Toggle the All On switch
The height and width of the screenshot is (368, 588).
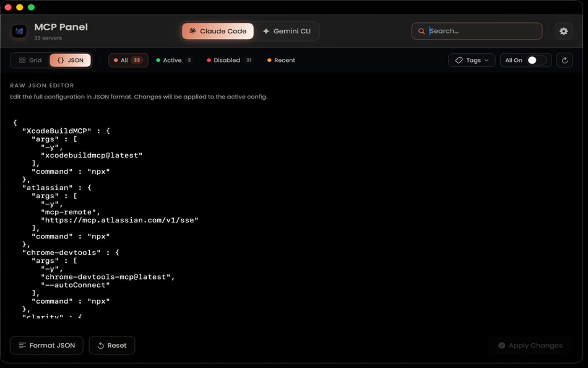tap(536, 60)
